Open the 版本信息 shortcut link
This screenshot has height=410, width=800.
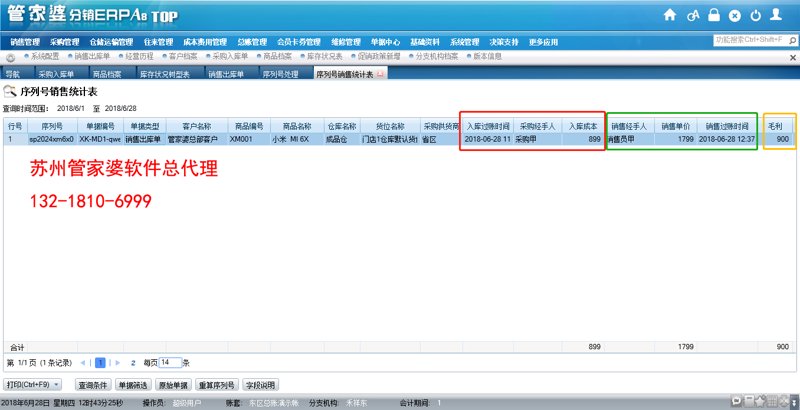[x=487, y=56]
